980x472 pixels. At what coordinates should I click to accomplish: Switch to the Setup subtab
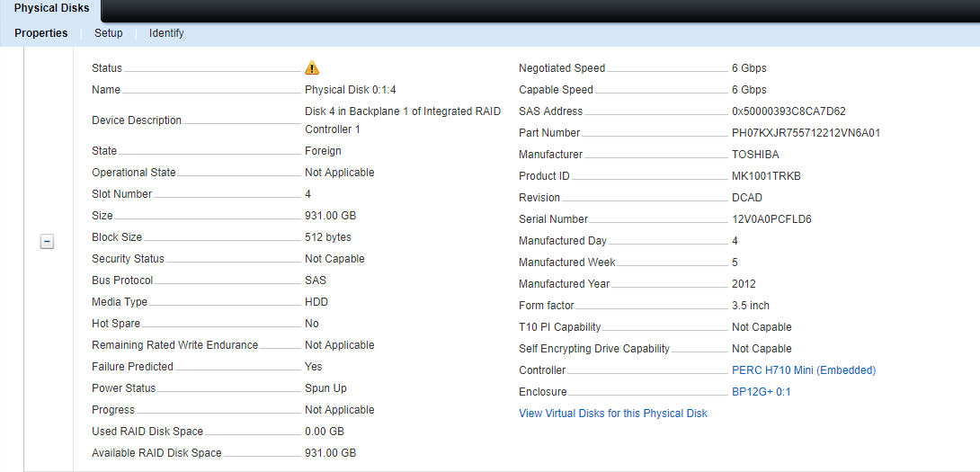click(109, 33)
